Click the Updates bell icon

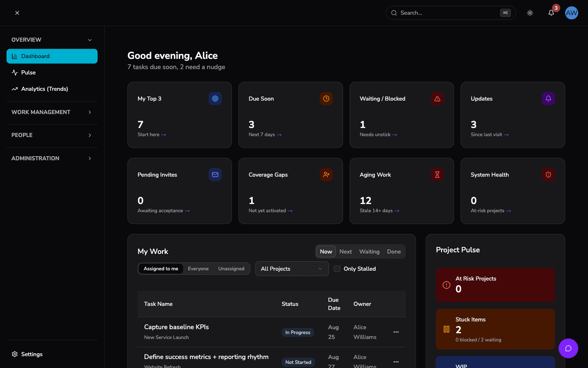[548, 99]
